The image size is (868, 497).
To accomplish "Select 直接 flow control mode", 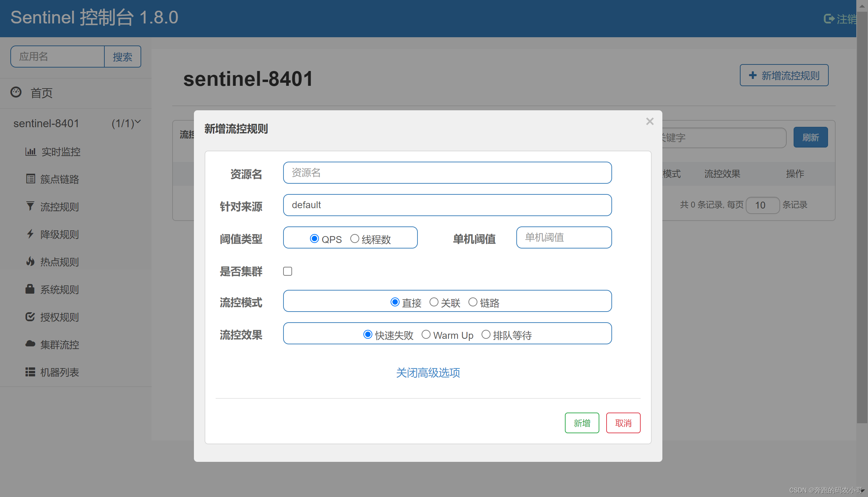I will coord(395,302).
